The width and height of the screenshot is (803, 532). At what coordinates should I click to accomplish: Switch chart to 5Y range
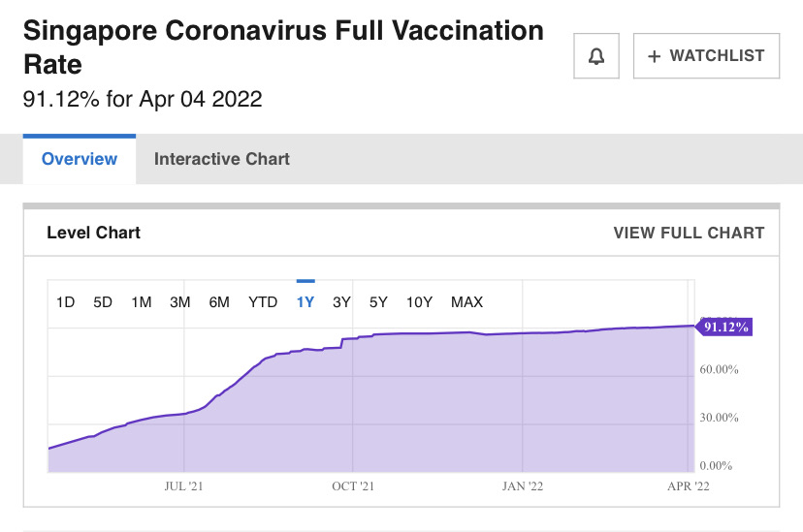(x=378, y=302)
